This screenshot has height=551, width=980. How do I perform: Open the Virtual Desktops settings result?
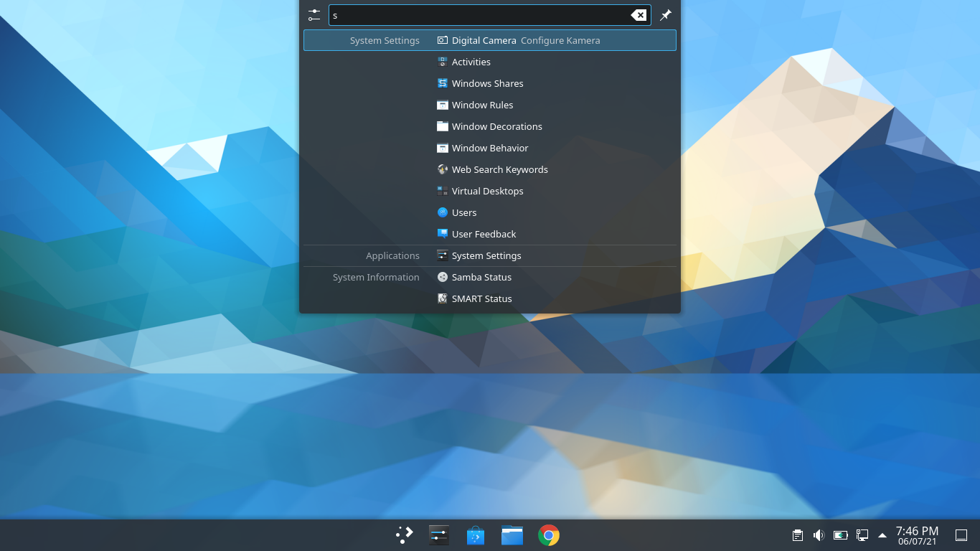coord(488,191)
